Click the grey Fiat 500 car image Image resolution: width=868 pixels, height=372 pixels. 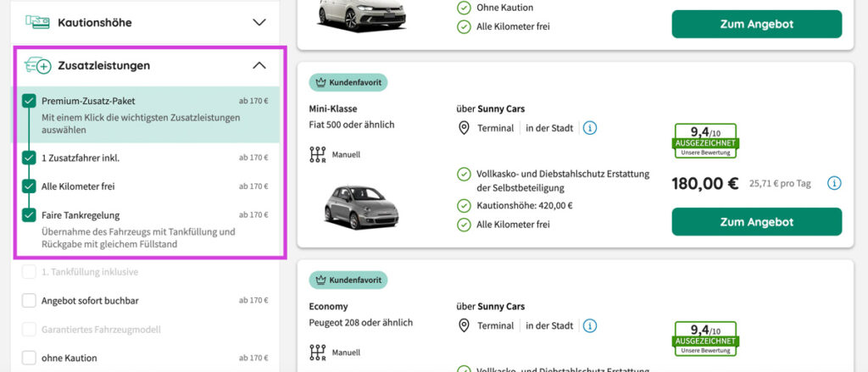click(361, 207)
